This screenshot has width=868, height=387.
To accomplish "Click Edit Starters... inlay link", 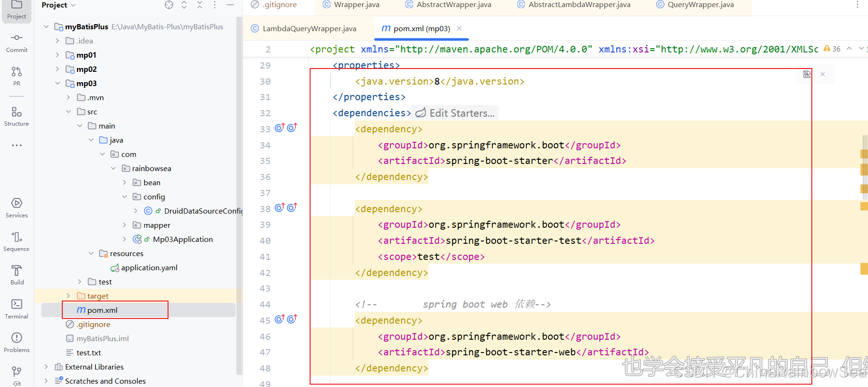I will tap(455, 113).
